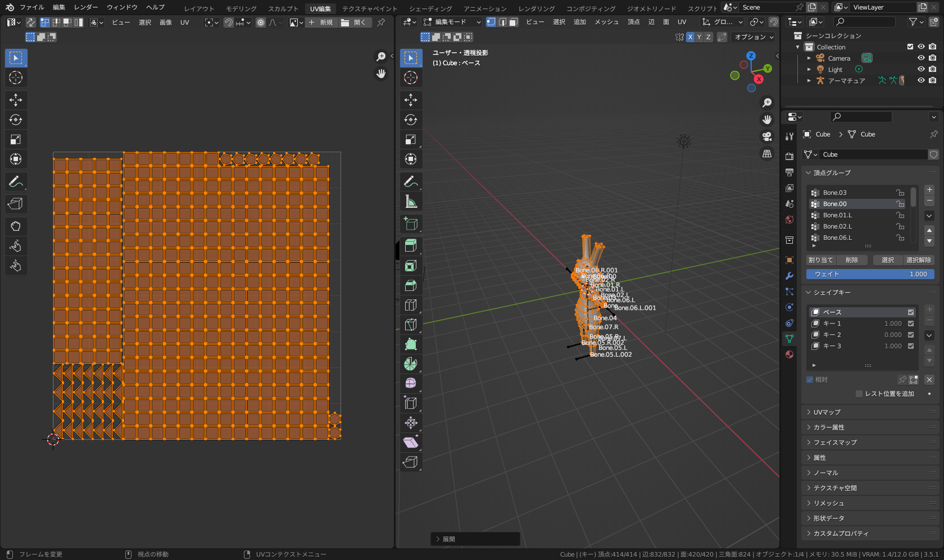Viewport: 944px width, 560px height.
Task: Click the 割り当て button
Action: click(820, 260)
